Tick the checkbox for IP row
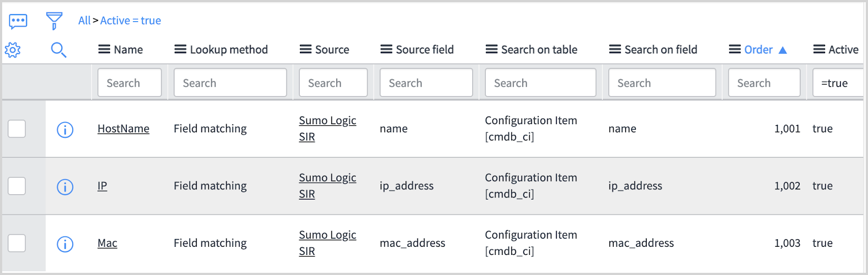868x275 pixels. pyautogui.click(x=17, y=186)
